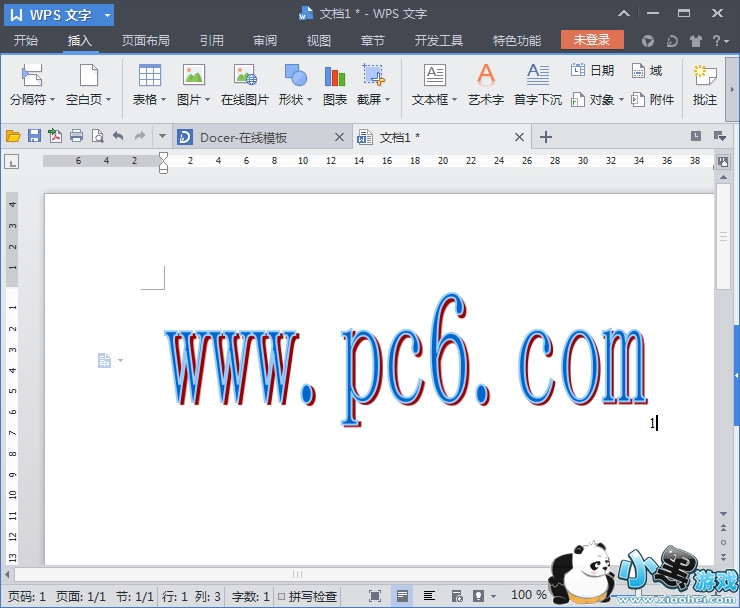
Task: Open the 特色功能 ribbon tab
Action: pyautogui.click(x=517, y=41)
